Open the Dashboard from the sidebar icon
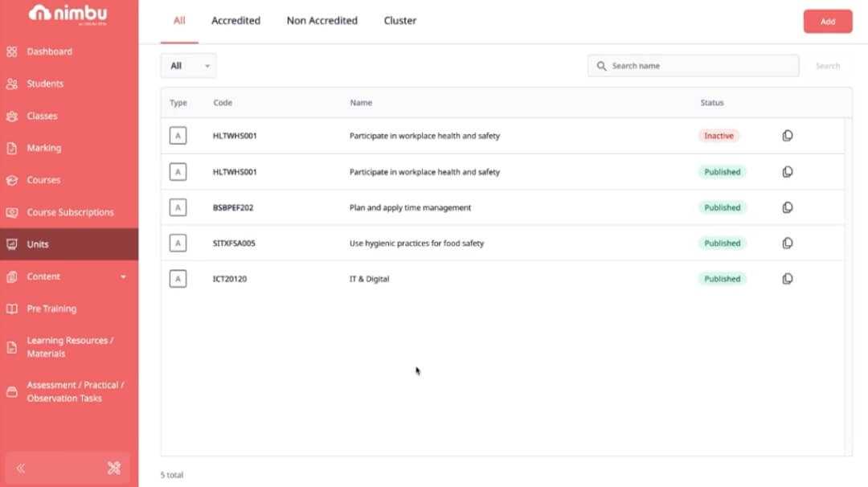This screenshot has height=487, width=868. pyautogui.click(x=11, y=51)
